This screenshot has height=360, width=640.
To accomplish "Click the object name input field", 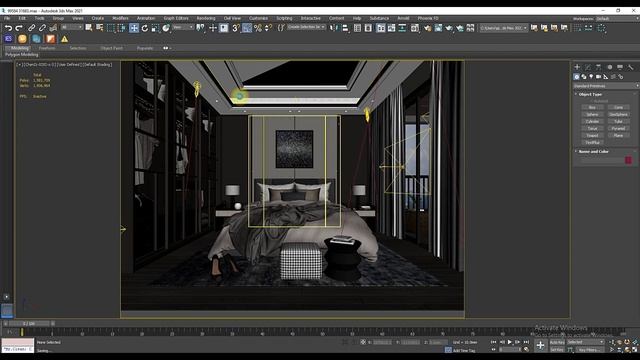I will [x=602, y=160].
